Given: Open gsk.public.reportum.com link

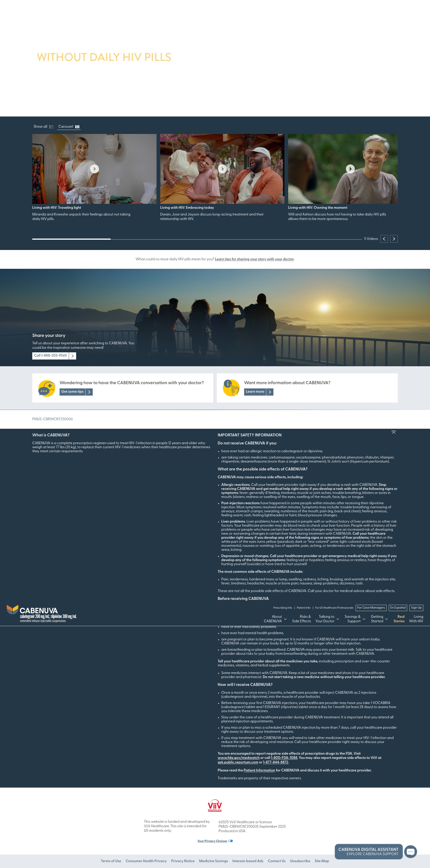Looking at the screenshot, I should pos(238,762).
